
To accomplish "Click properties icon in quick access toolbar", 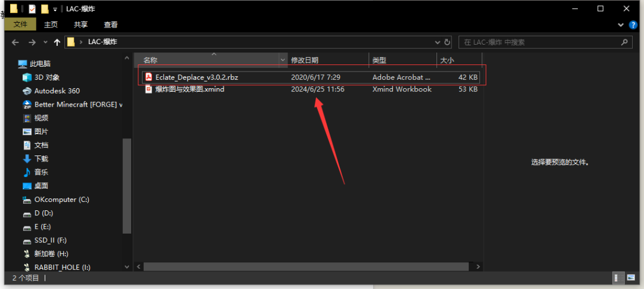I will 32,8.
